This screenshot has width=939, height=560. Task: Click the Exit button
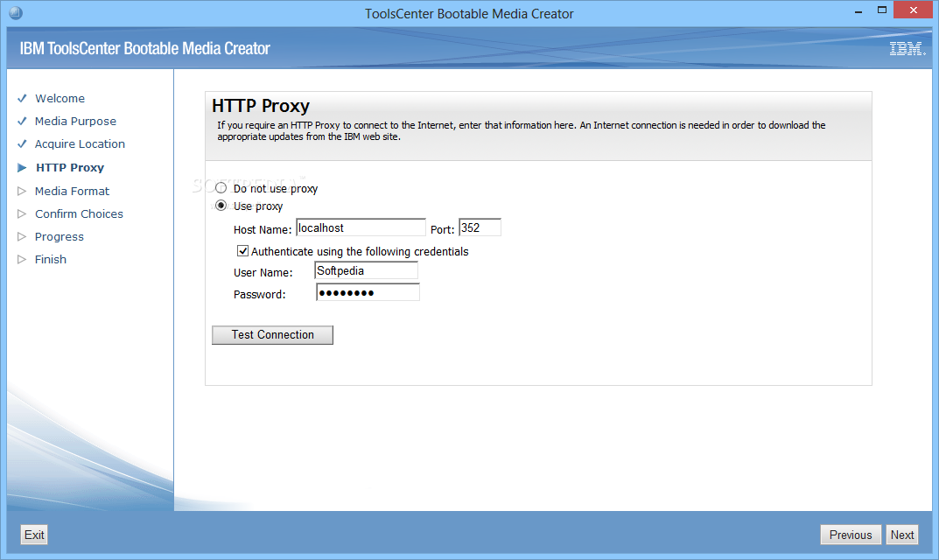[x=34, y=535]
